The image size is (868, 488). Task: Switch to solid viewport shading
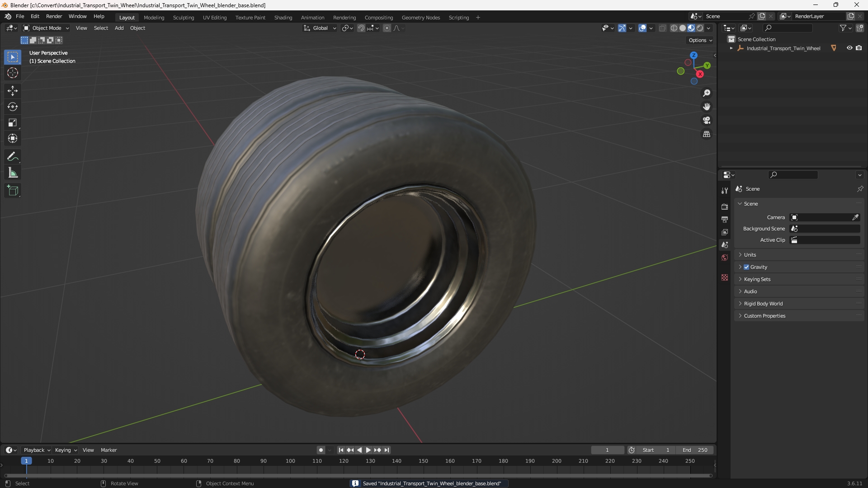pyautogui.click(x=683, y=28)
